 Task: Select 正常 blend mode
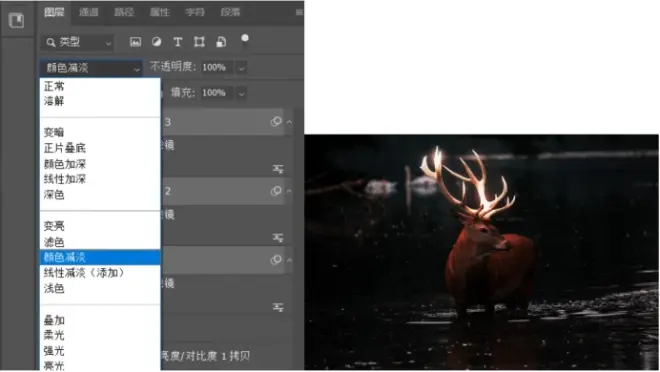pos(100,86)
